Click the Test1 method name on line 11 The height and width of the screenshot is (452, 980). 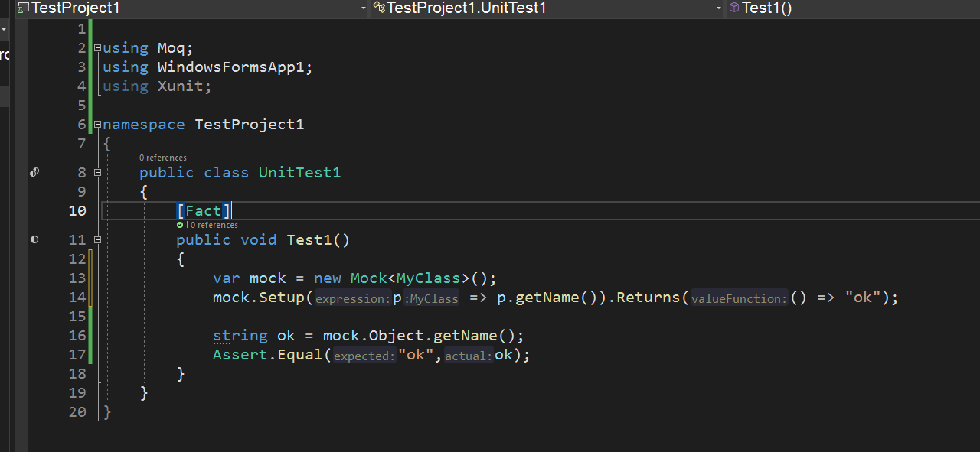click(x=309, y=240)
